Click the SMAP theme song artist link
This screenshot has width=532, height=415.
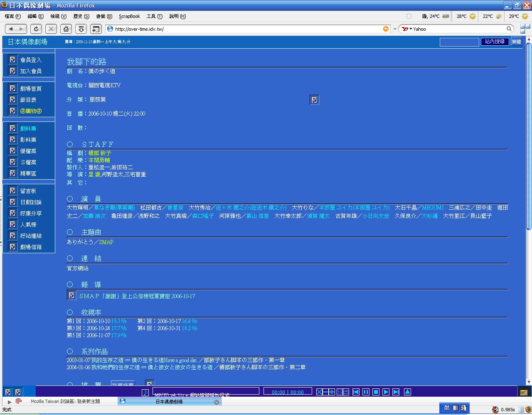click(106, 242)
